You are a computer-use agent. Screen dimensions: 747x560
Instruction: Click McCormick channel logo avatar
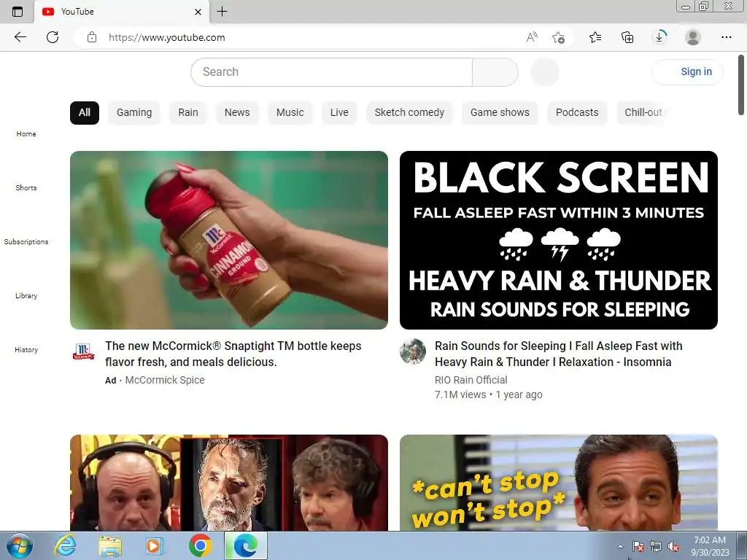click(x=83, y=351)
